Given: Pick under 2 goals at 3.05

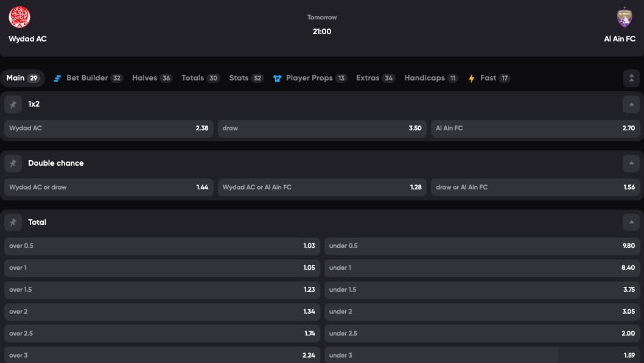Looking at the screenshot, I should 482,312.
